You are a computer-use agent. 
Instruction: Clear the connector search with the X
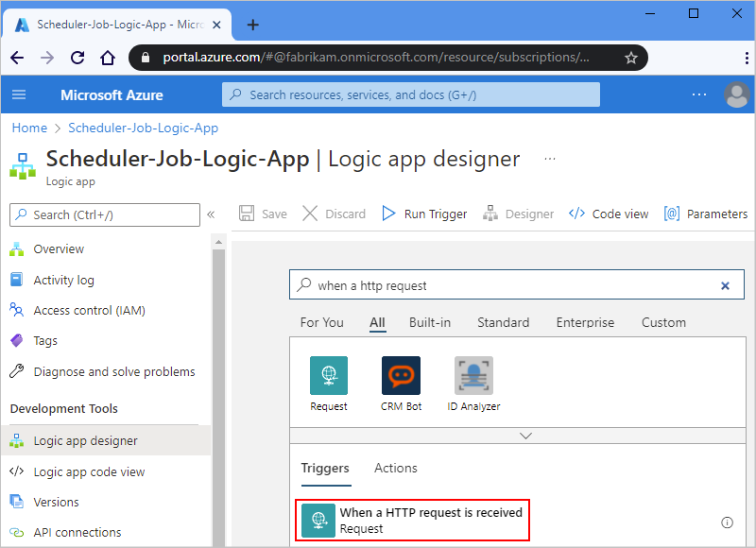coord(725,285)
